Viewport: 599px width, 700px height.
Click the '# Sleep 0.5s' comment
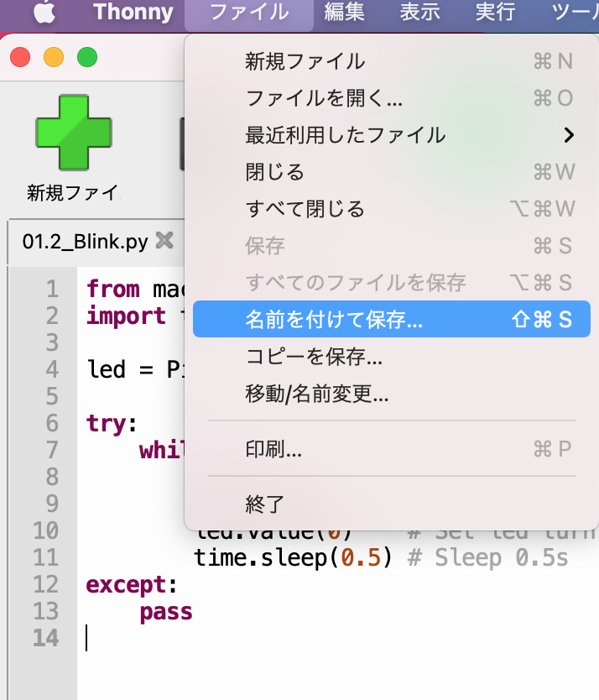[488, 557]
